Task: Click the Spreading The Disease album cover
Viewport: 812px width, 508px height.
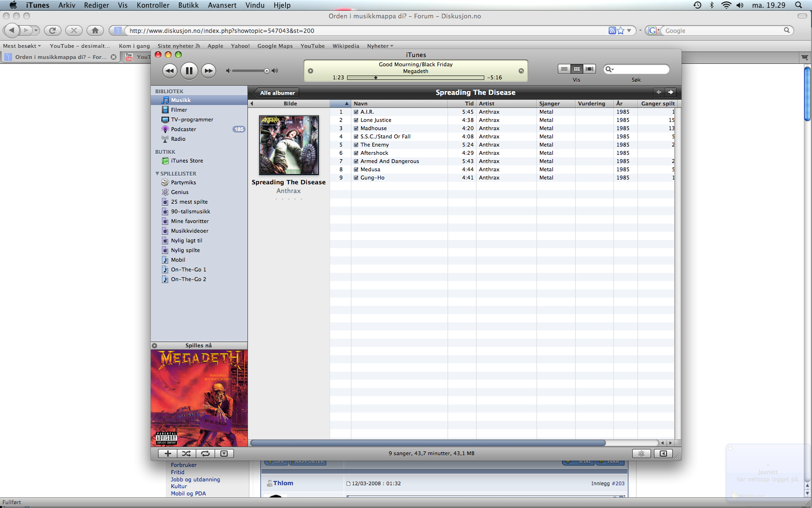Action: point(289,145)
